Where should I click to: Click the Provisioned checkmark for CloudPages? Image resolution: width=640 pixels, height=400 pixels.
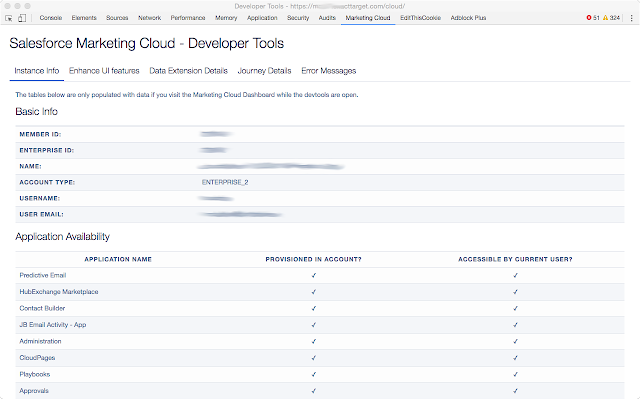tap(314, 357)
